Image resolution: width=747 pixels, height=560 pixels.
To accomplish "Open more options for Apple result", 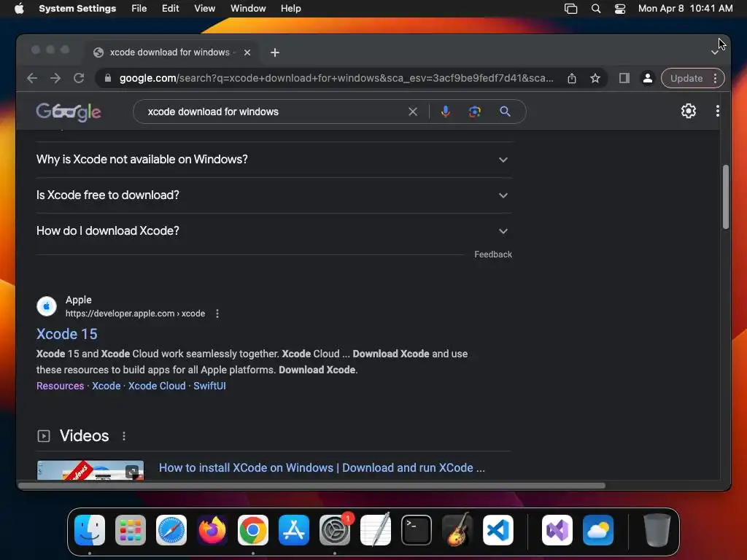I will click(x=217, y=314).
